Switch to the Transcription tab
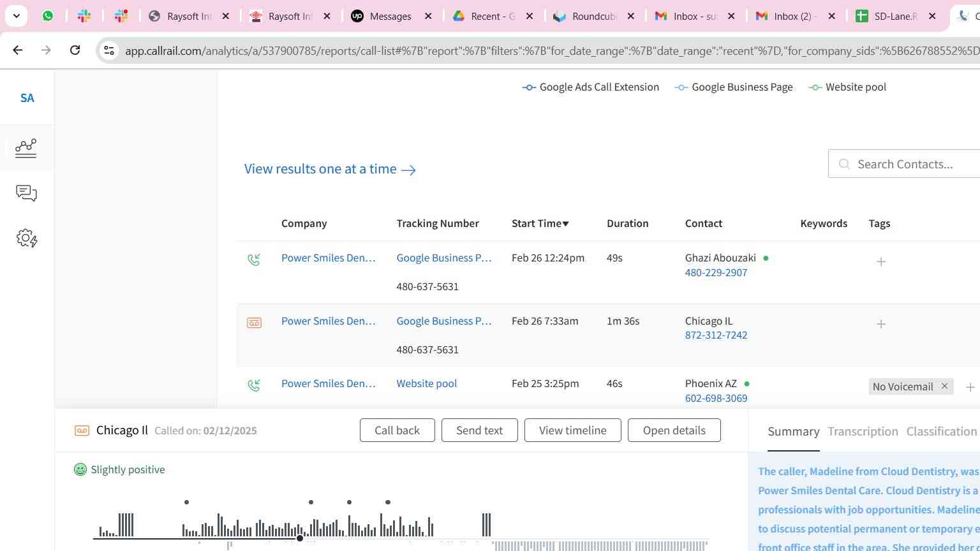 click(863, 432)
